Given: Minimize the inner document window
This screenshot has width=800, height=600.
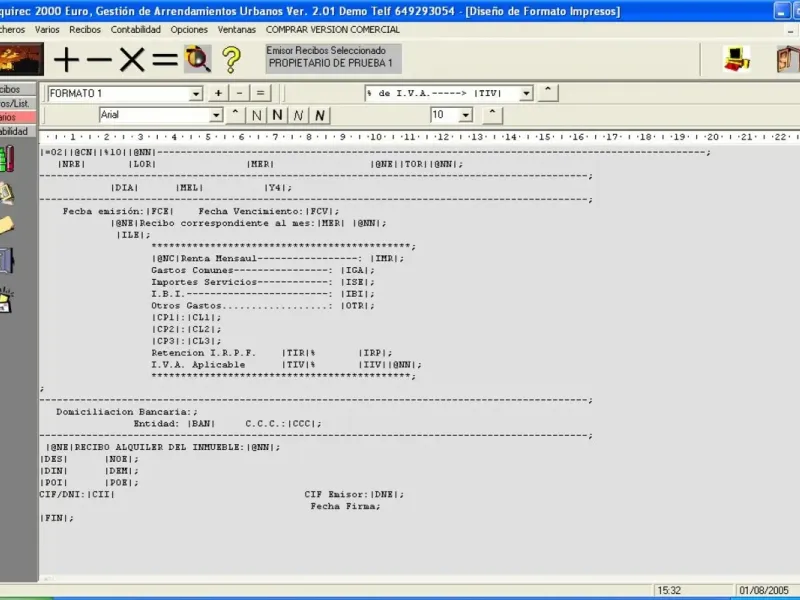Looking at the screenshot, I should [x=790, y=31].
